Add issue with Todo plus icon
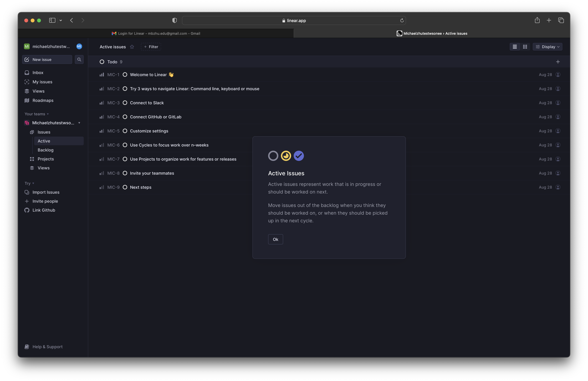588x381 pixels. [558, 62]
